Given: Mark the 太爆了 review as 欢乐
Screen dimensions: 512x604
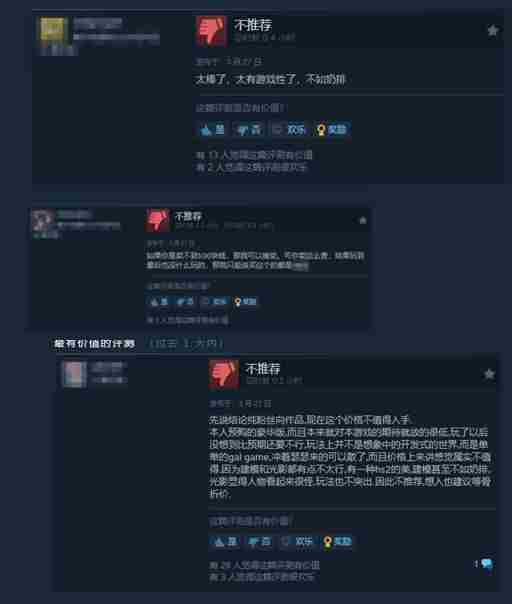Looking at the screenshot, I should pyautogui.click(x=289, y=129).
